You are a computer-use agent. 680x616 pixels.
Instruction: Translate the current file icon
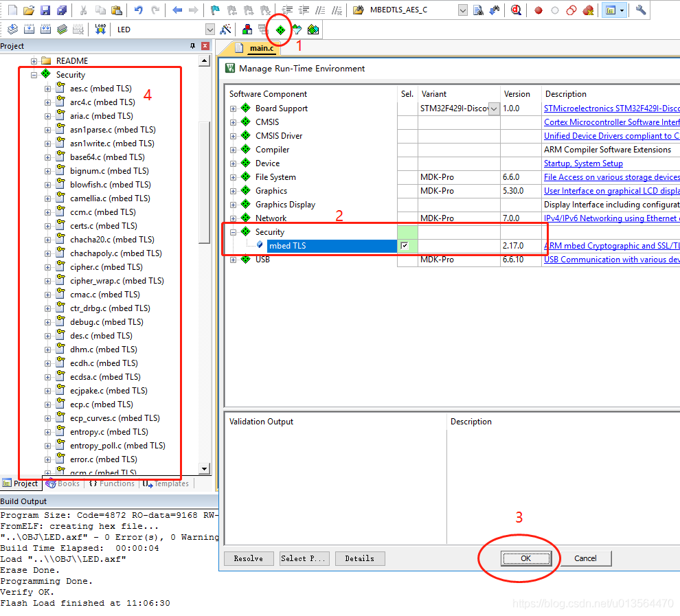[12, 29]
